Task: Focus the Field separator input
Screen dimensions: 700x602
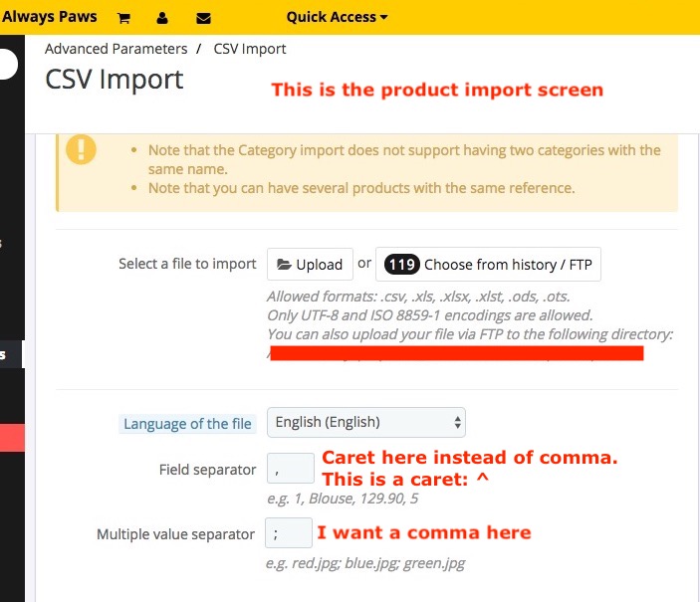Action: (x=290, y=470)
